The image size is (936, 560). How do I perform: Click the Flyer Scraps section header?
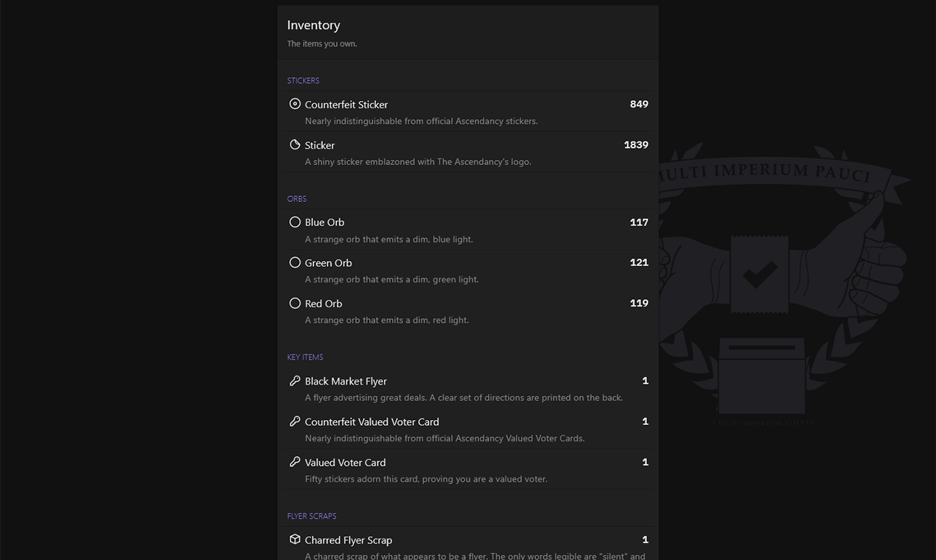pos(312,516)
